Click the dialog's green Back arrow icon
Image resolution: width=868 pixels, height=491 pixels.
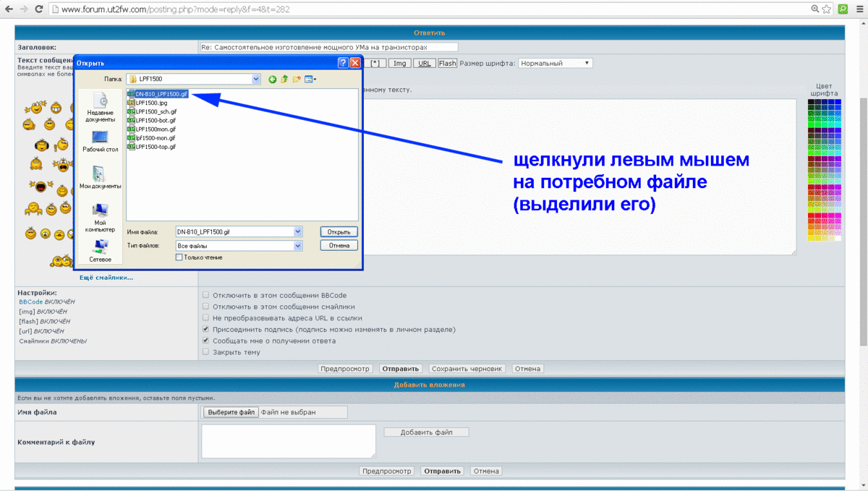(273, 79)
